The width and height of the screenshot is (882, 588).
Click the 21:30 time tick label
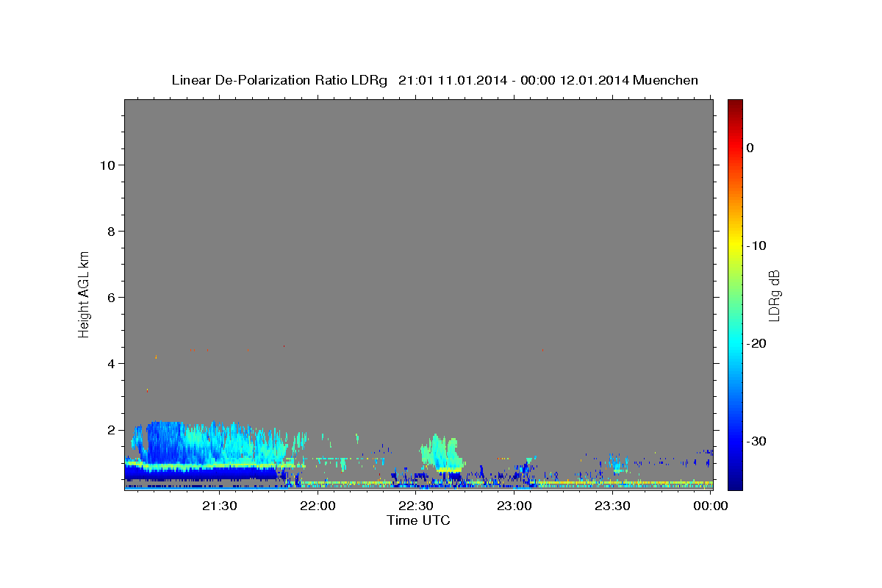point(219,506)
